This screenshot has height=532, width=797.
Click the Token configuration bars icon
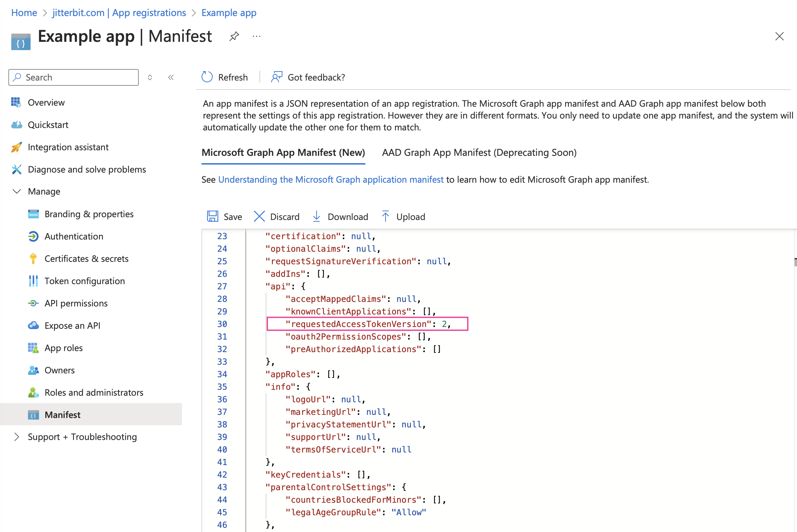click(33, 281)
